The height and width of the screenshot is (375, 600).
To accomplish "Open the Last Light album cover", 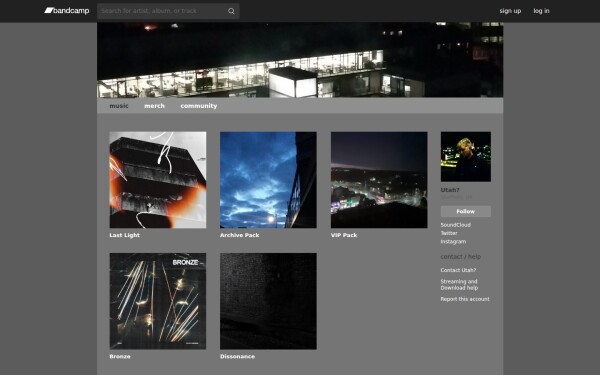I will tap(158, 180).
